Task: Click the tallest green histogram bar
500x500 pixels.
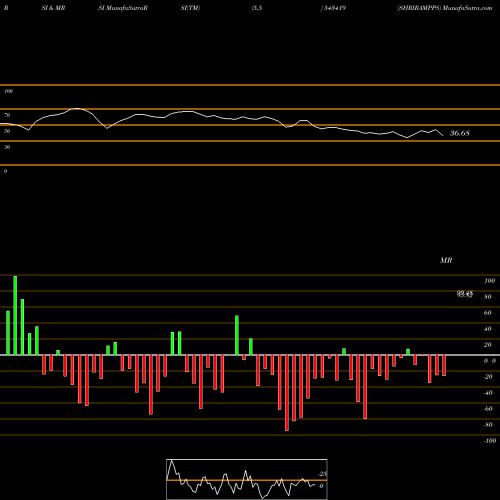Action: click(15, 315)
